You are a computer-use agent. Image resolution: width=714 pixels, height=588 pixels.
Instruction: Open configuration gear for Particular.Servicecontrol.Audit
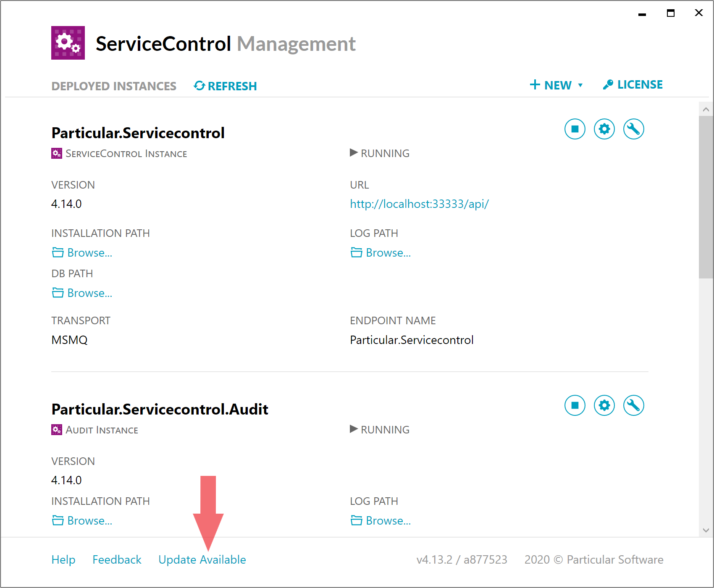tap(604, 405)
